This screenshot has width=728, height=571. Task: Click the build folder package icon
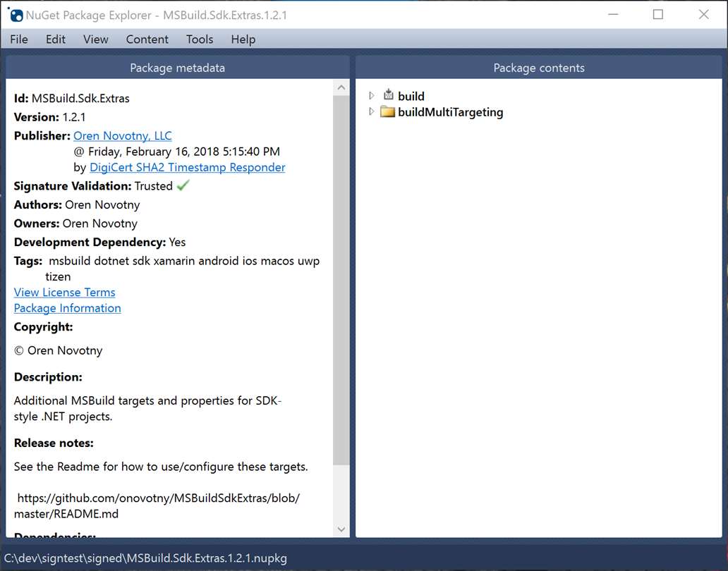[x=388, y=95]
